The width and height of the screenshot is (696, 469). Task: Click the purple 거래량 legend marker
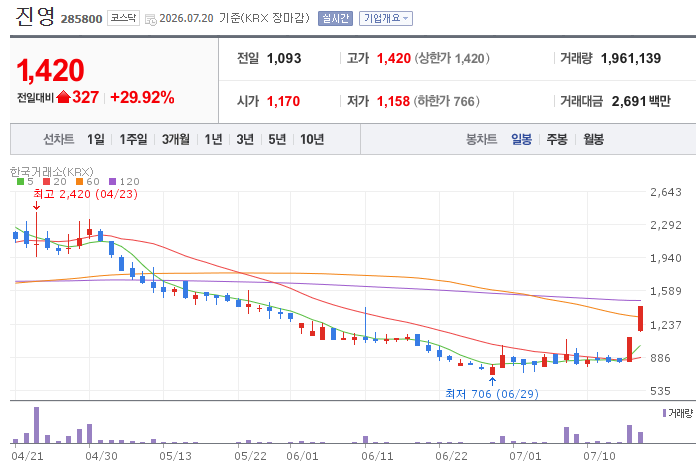tap(664, 413)
